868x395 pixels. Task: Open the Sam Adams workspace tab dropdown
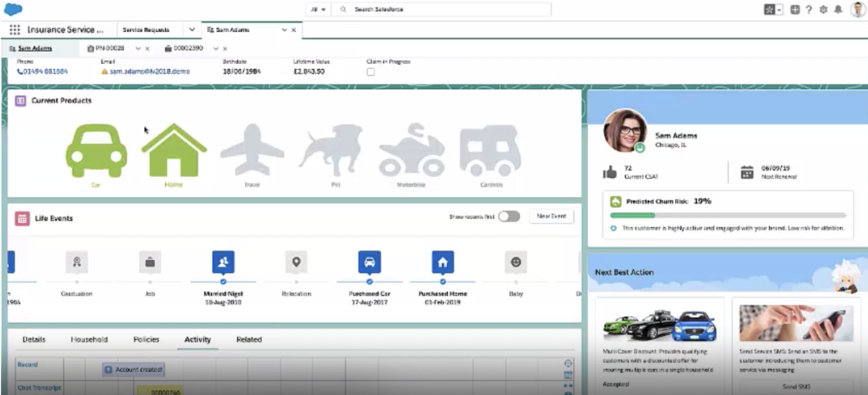point(284,30)
